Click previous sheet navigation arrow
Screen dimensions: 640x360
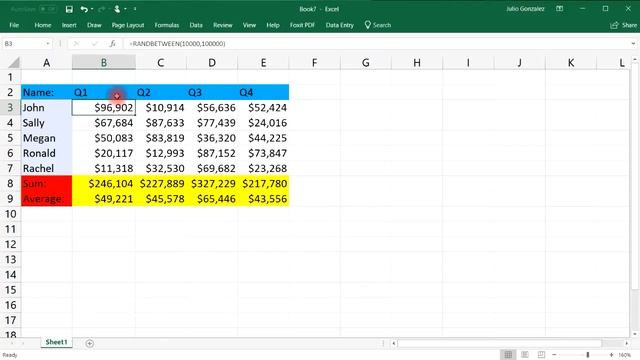[x=12, y=343]
